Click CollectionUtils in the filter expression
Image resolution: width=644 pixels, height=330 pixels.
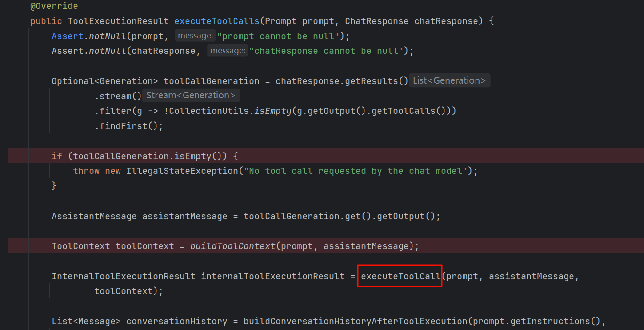click(209, 111)
